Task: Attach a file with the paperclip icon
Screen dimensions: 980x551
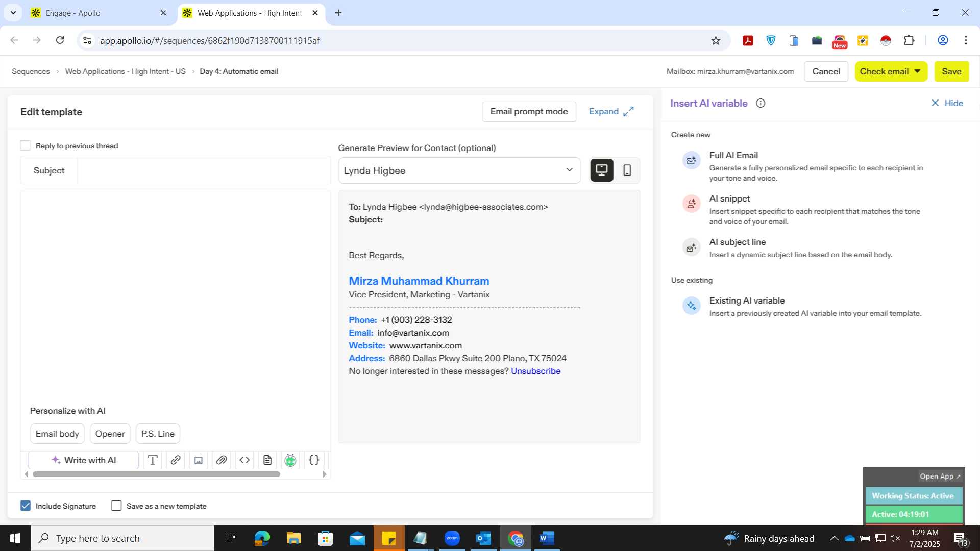Action: [x=222, y=460]
